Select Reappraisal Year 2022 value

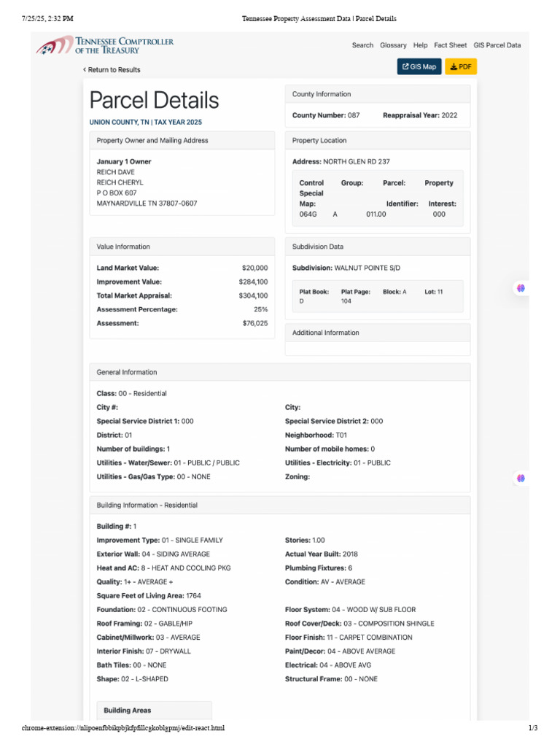449,115
